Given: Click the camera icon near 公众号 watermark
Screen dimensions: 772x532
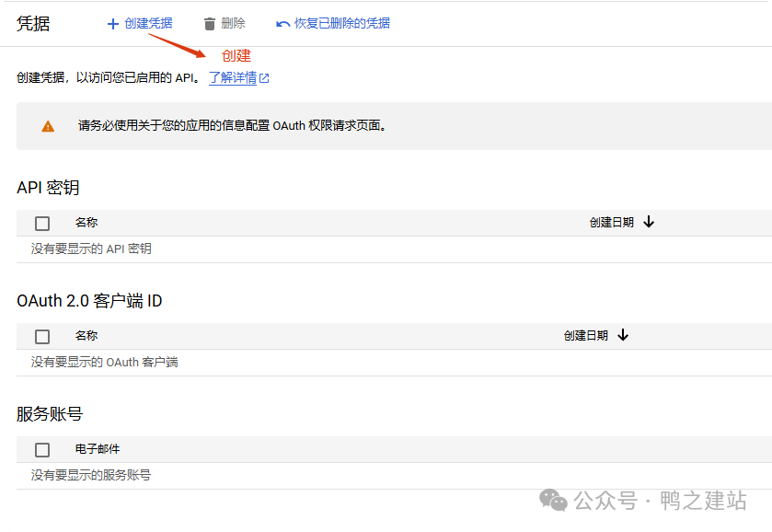Looking at the screenshot, I should tap(553, 502).
